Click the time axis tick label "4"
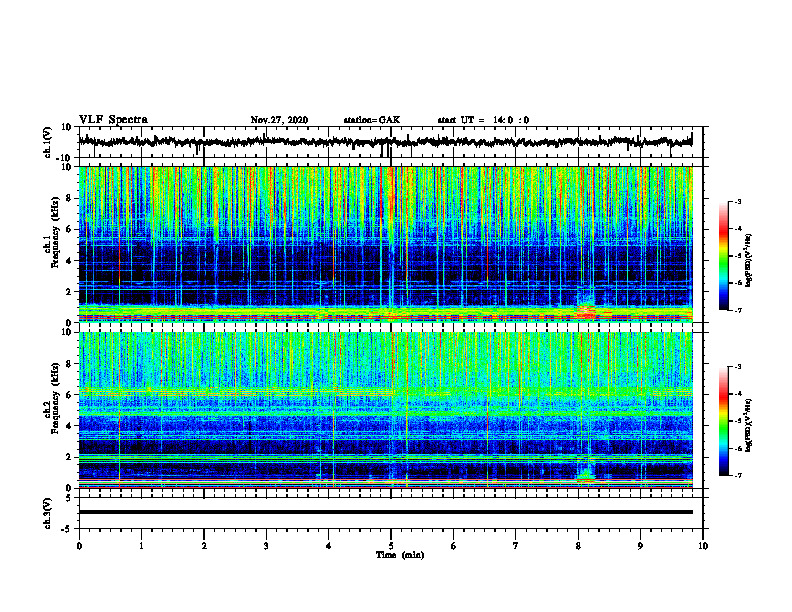 pyautogui.click(x=329, y=546)
